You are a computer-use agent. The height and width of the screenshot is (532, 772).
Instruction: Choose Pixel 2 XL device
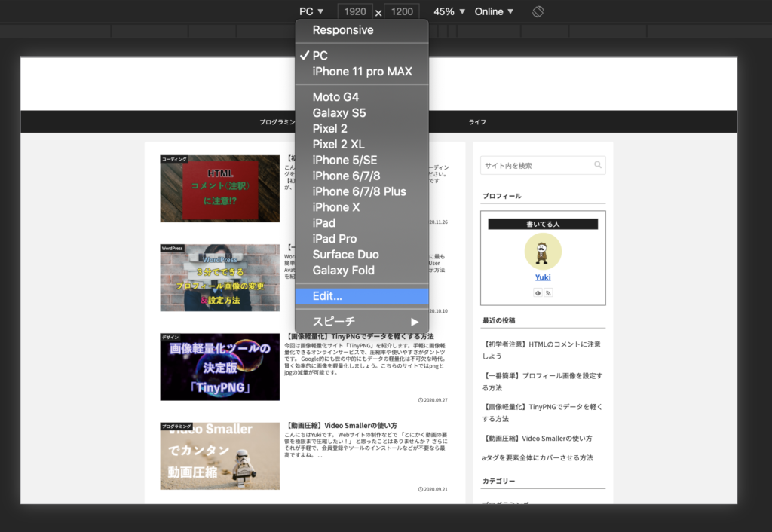[362, 144]
